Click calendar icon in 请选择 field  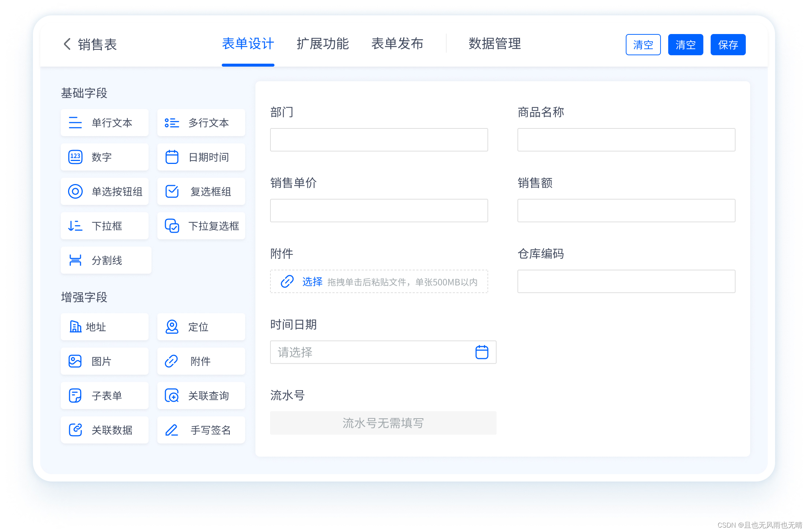pyautogui.click(x=482, y=352)
